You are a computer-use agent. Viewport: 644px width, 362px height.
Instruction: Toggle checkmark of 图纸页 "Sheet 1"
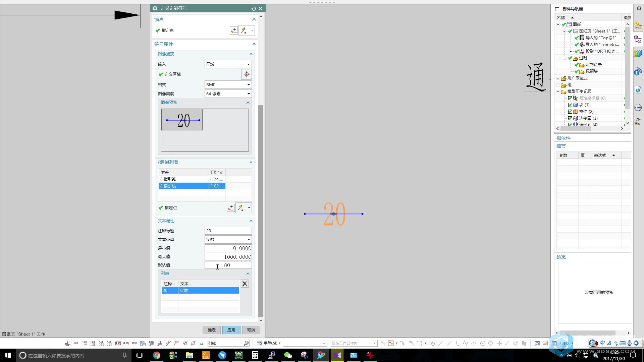point(570,31)
